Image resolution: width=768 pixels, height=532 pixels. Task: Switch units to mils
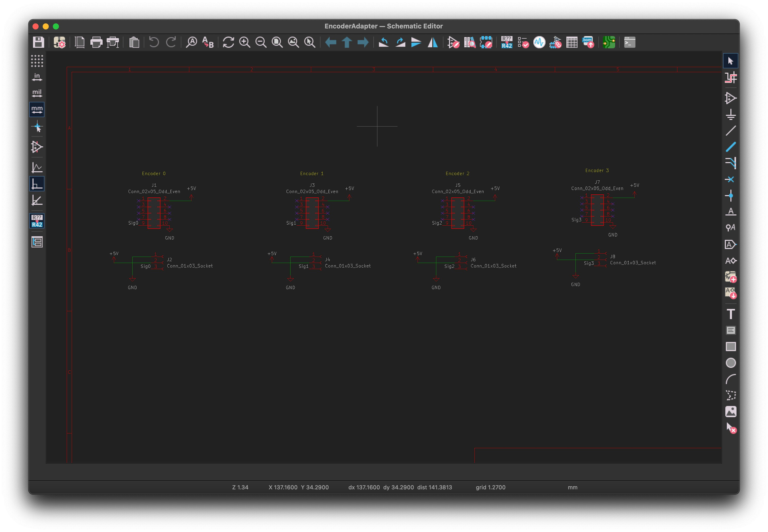point(37,93)
